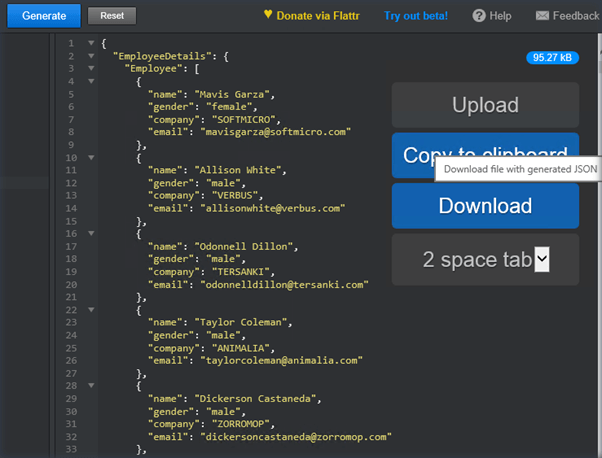Viewport: 602px width, 458px height.
Task: Click the "TERSANKI" company value
Action: pyautogui.click(x=240, y=272)
